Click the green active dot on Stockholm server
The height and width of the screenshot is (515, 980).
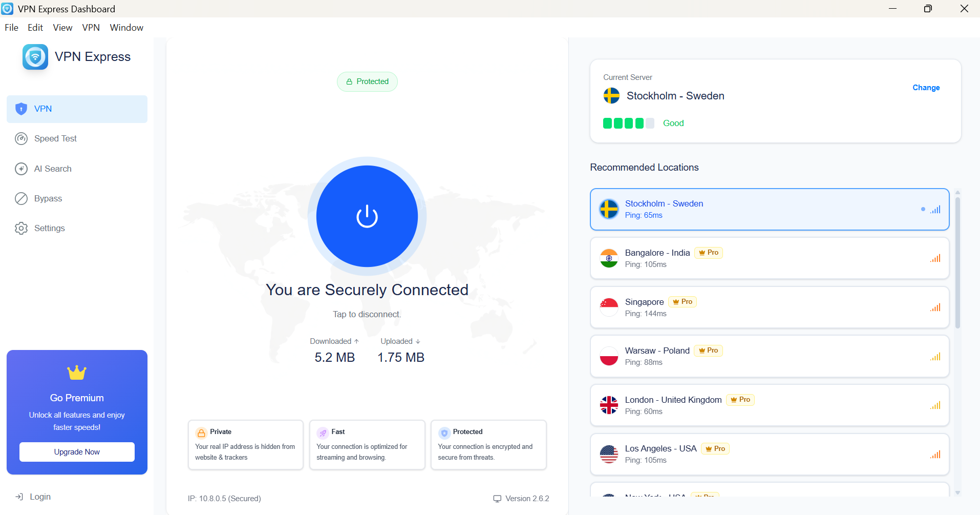pos(922,209)
